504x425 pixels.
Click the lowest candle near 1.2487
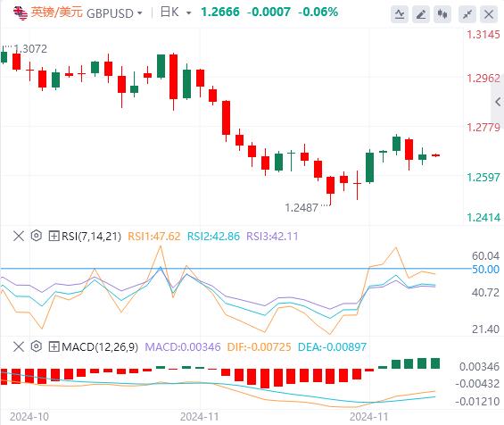(330, 190)
